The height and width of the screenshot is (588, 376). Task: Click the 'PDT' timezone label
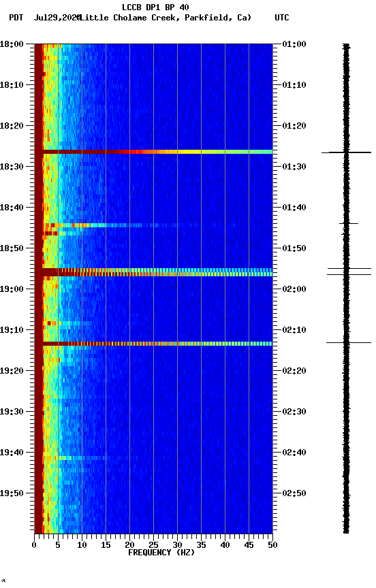tap(16, 18)
